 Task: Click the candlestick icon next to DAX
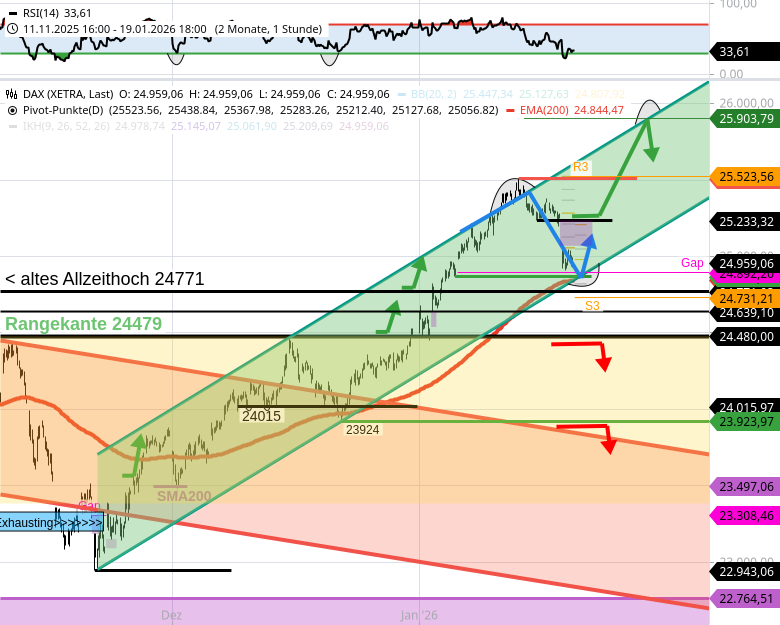(13, 94)
